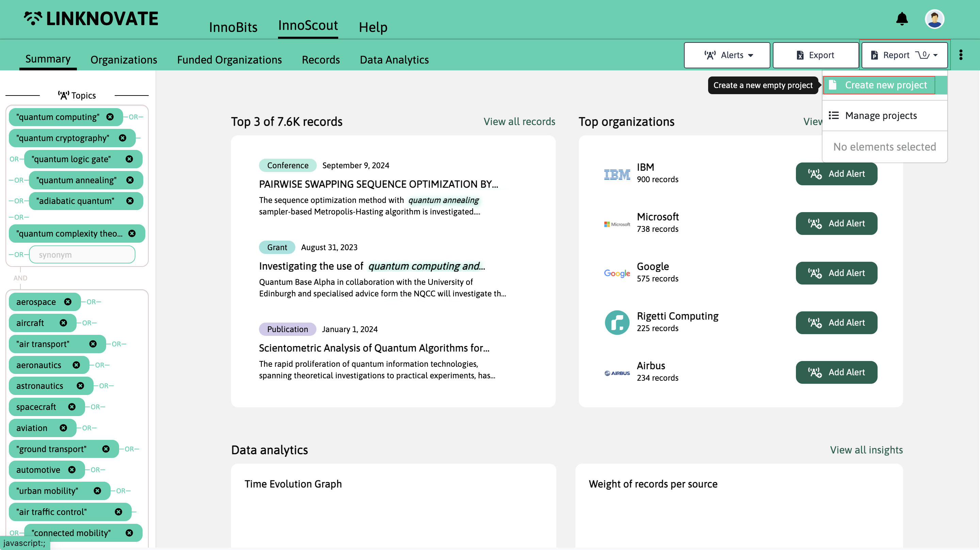Remove the quantum computing topic tag
Screen dimensions: 980x550
pos(110,116)
